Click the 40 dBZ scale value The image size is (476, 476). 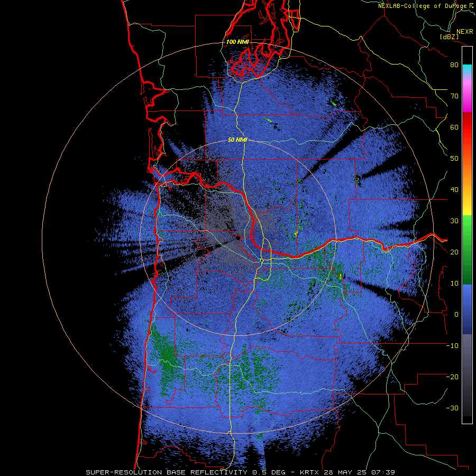454,190
